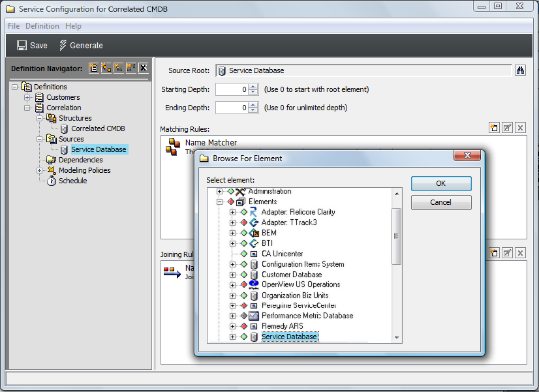This screenshot has height=392, width=539.
Task: Click the Starting Depth input field
Action: tap(232, 89)
